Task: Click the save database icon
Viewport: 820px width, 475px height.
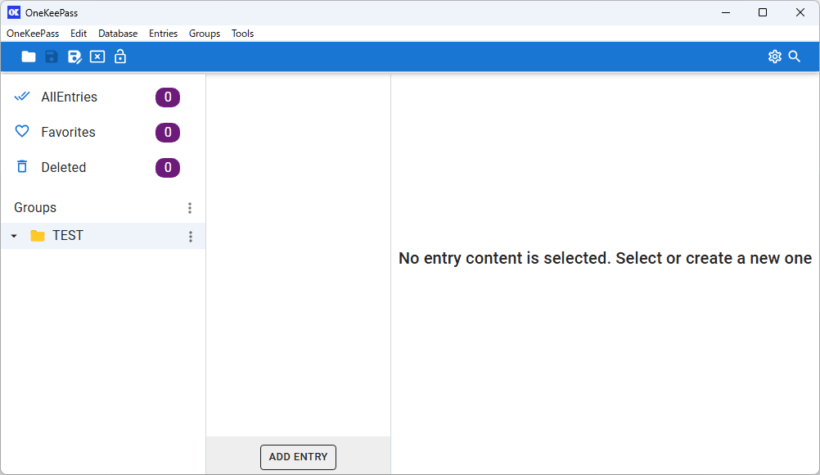Action: click(51, 57)
